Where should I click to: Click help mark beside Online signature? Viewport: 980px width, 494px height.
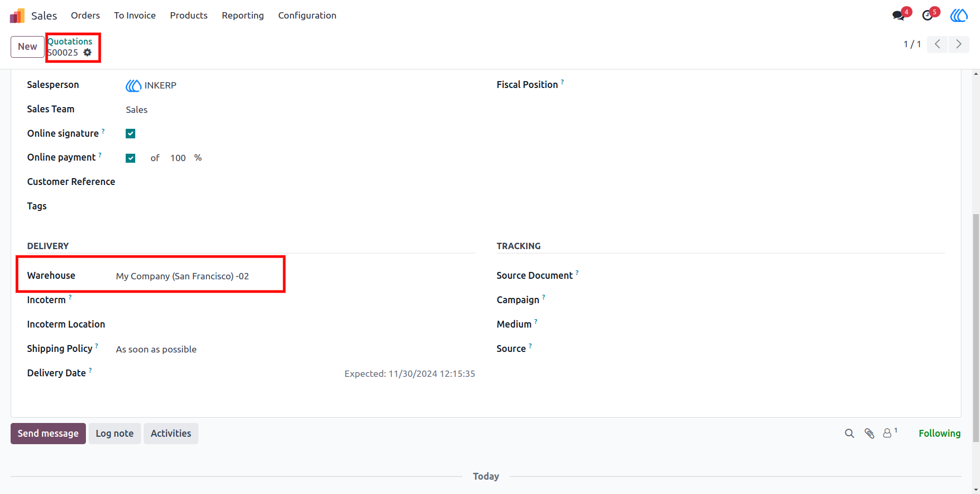[x=103, y=130]
